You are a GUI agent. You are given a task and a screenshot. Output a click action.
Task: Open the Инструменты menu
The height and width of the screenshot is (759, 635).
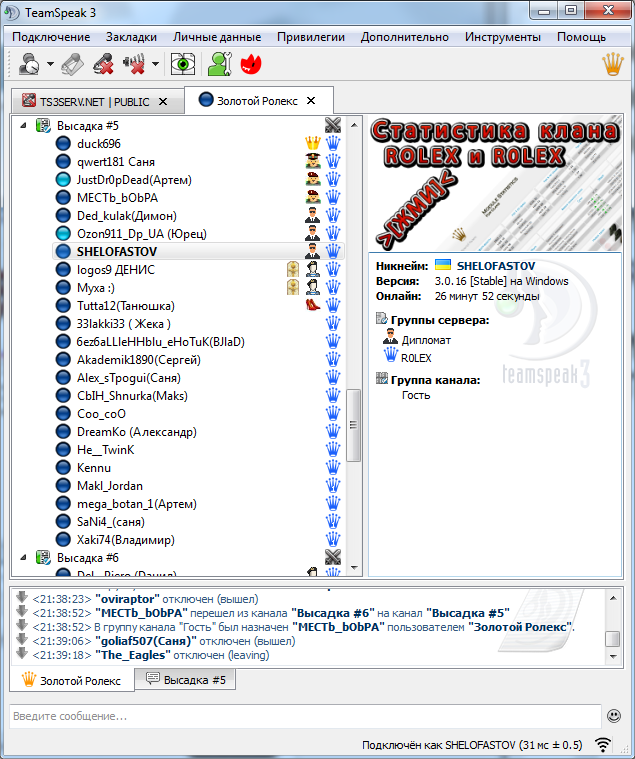[x=503, y=37]
